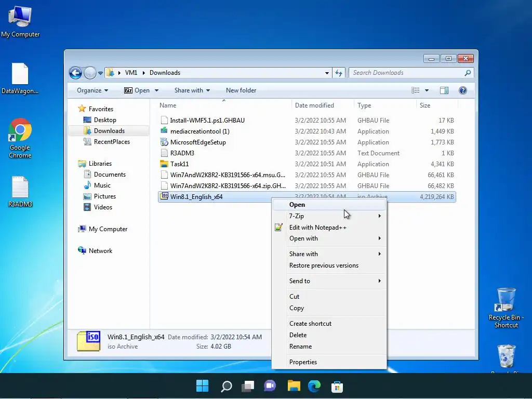The height and width of the screenshot is (399, 532).
Task: Sort by the Name column header
Action: click(x=223, y=105)
